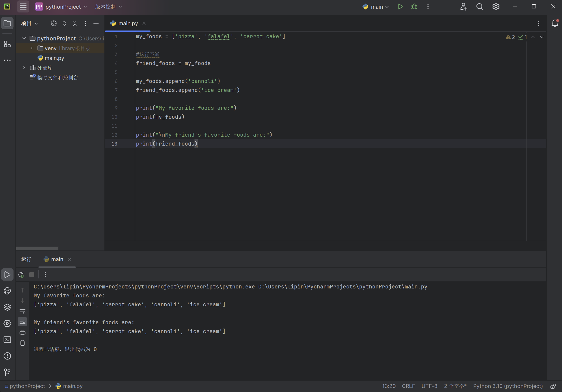Screen dimensions: 562x392
Task: Open the Structure tool window
Action: pos(7,44)
